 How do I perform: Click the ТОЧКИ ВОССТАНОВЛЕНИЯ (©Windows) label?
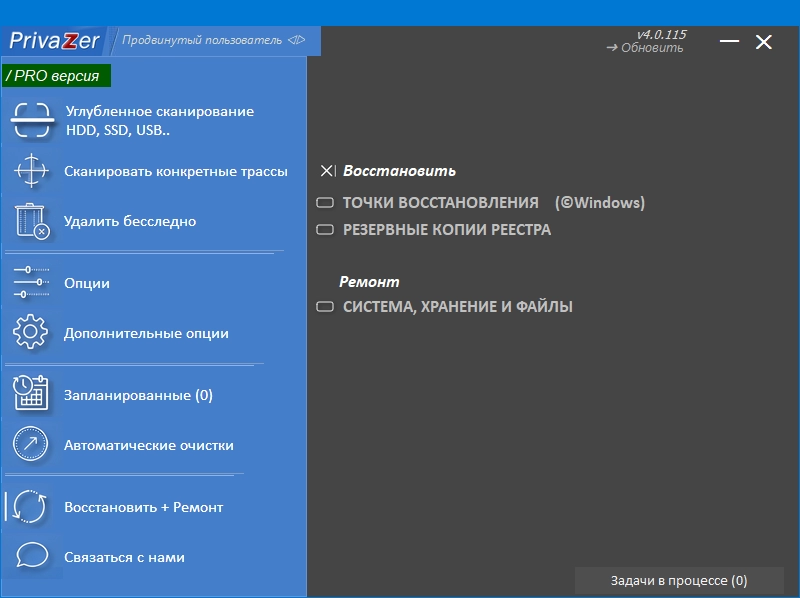(x=494, y=203)
